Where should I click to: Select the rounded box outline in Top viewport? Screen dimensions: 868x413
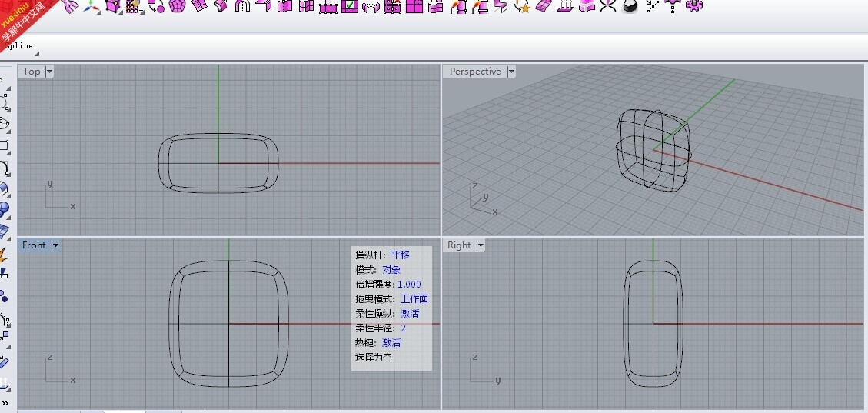tap(218, 163)
